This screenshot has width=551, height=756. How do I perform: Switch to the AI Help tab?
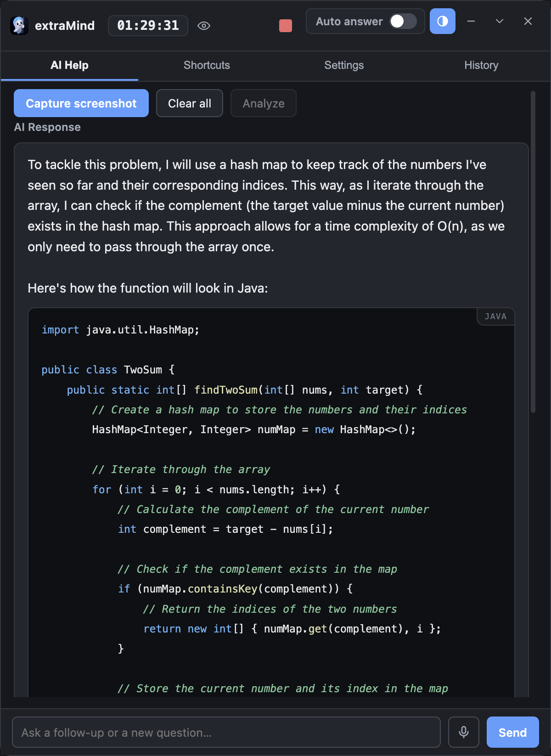69,65
